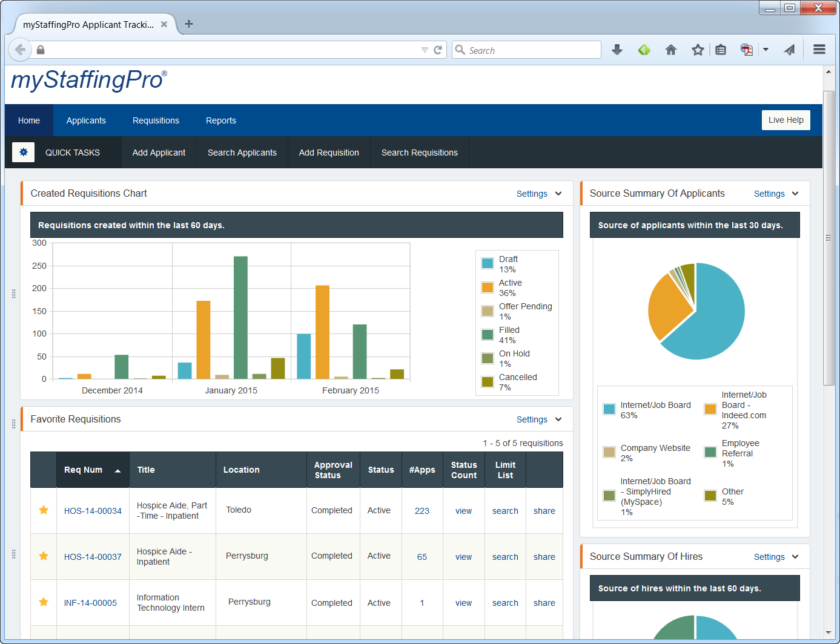The height and width of the screenshot is (644, 840).
Task: Click the Filled legend color swatch
Action: 488,335
